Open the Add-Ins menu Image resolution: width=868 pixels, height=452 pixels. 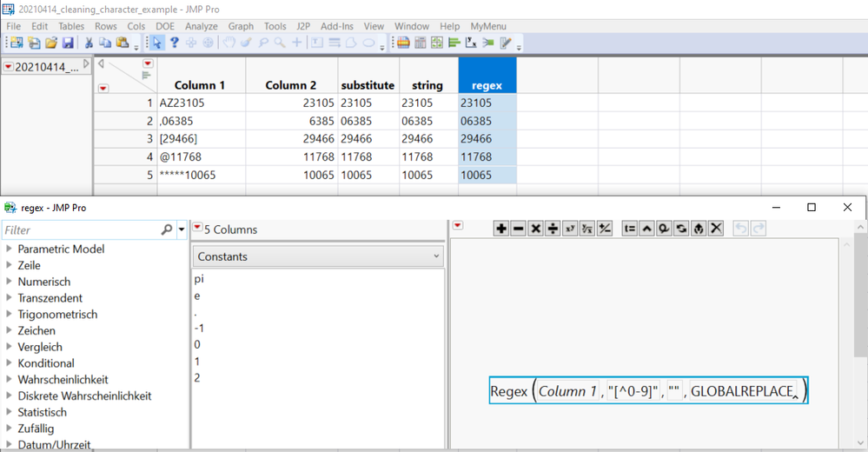pyautogui.click(x=338, y=26)
